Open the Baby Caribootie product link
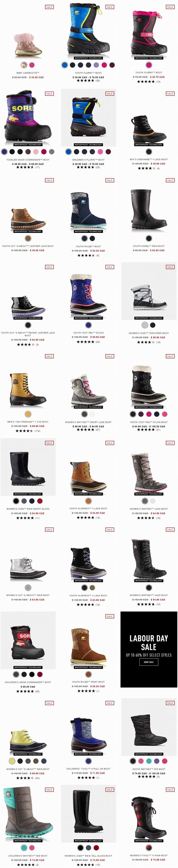This screenshot has height=868, width=178. click(x=28, y=73)
